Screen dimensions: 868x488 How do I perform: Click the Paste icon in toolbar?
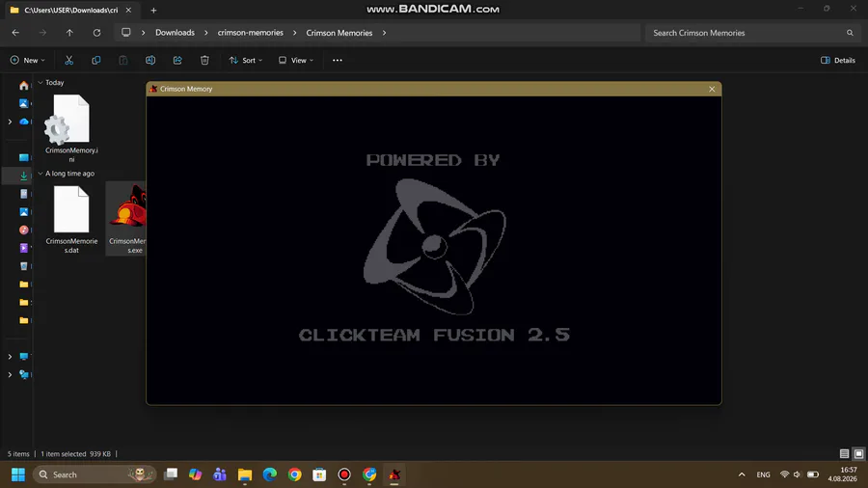click(122, 61)
